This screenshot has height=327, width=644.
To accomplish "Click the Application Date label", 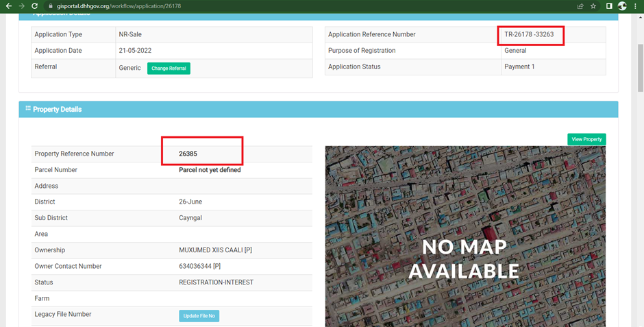I will tap(58, 51).
